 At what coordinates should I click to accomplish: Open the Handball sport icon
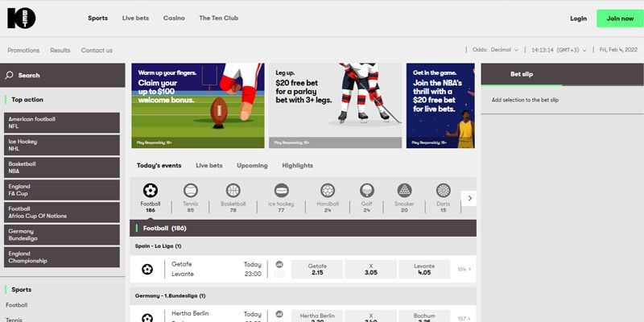pyautogui.click(x=328, y=192)
